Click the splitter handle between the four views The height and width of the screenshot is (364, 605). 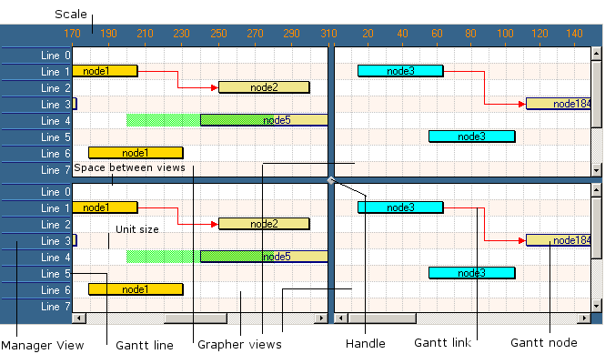pyautogui.click(x=331, y=180)
